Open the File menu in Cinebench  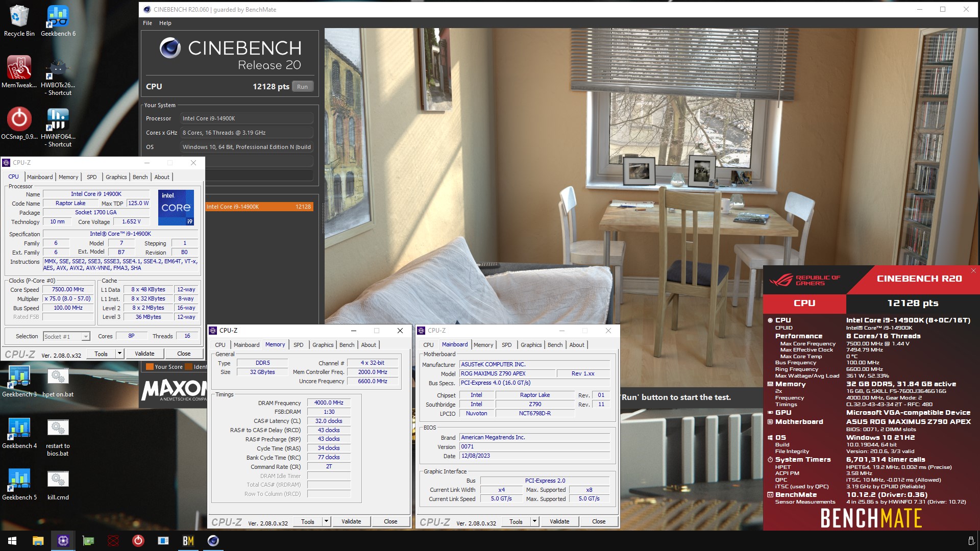pos(148,23)
